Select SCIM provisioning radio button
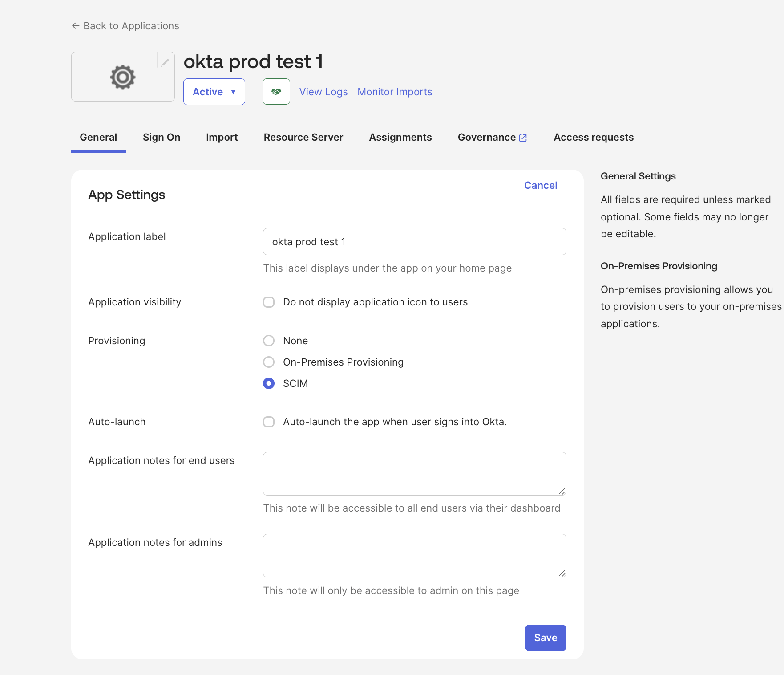The height and width of the screenshot is (675, 784). (x=269, y=383)
